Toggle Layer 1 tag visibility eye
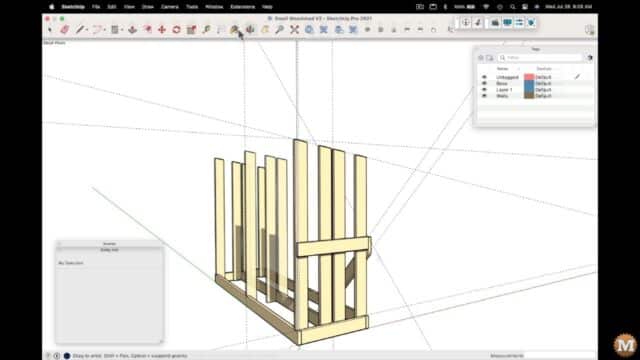 (x=484, y=89)
